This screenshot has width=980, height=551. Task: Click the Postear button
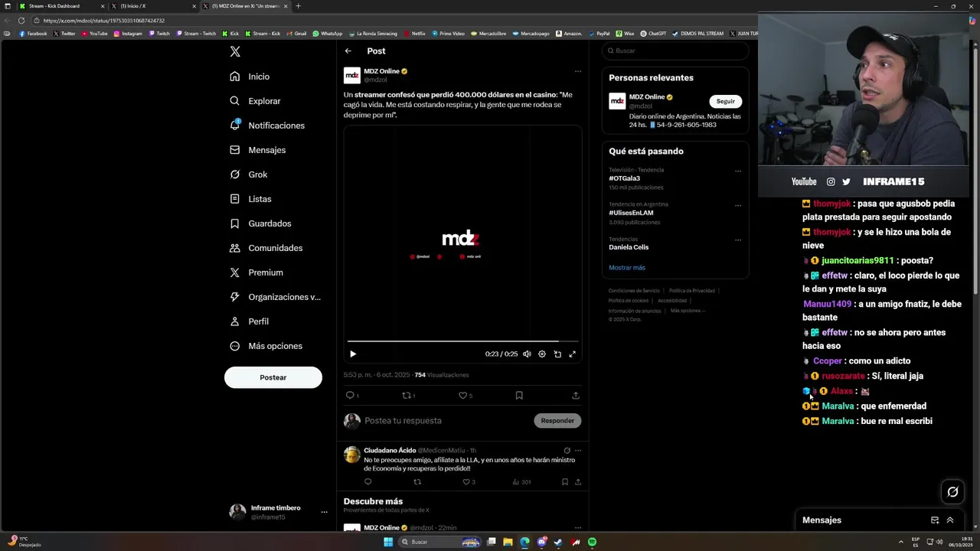[273, 377]
